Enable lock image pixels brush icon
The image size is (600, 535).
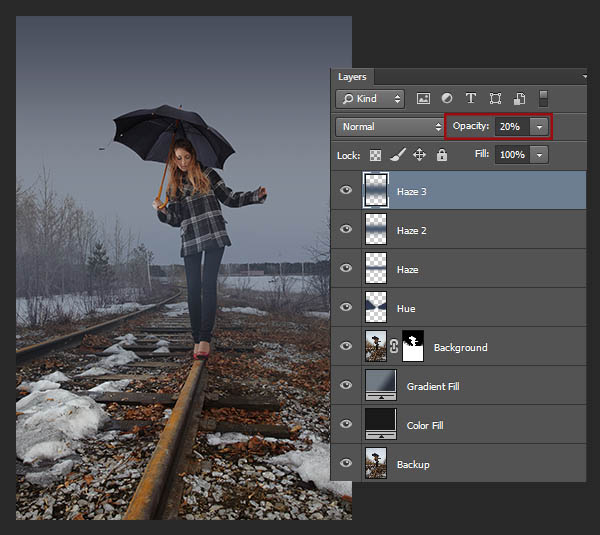click(x=397, y=155)
